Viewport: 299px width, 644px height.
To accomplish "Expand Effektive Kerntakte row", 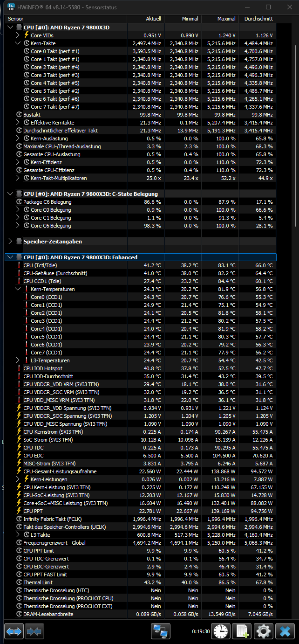I will coord(18,123).
